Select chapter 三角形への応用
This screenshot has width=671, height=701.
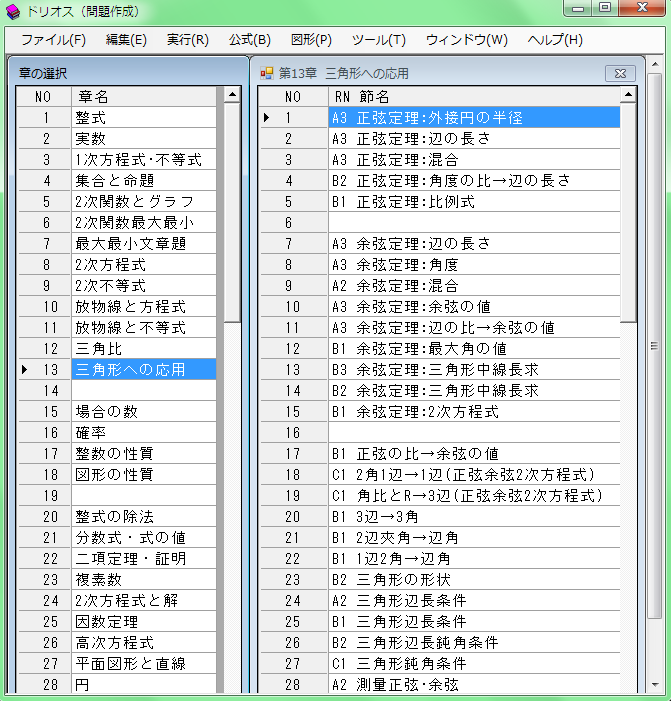[143, 370]
